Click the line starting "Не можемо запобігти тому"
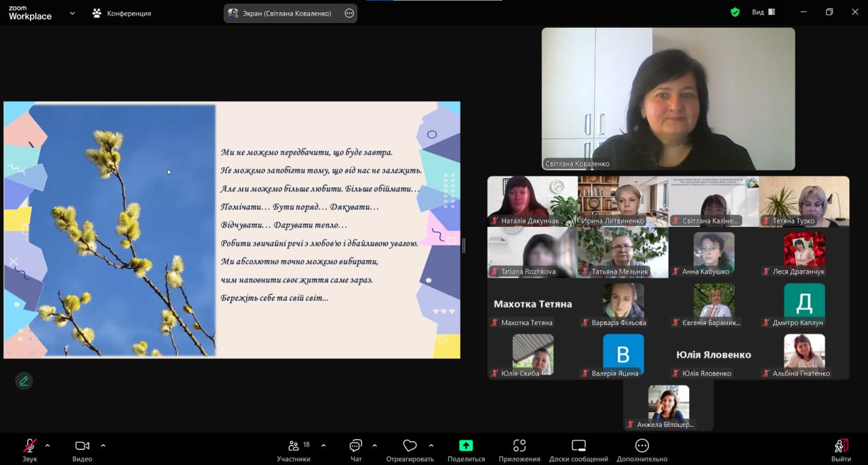Viewport: 868px width, 465px height. pos(321,170)
